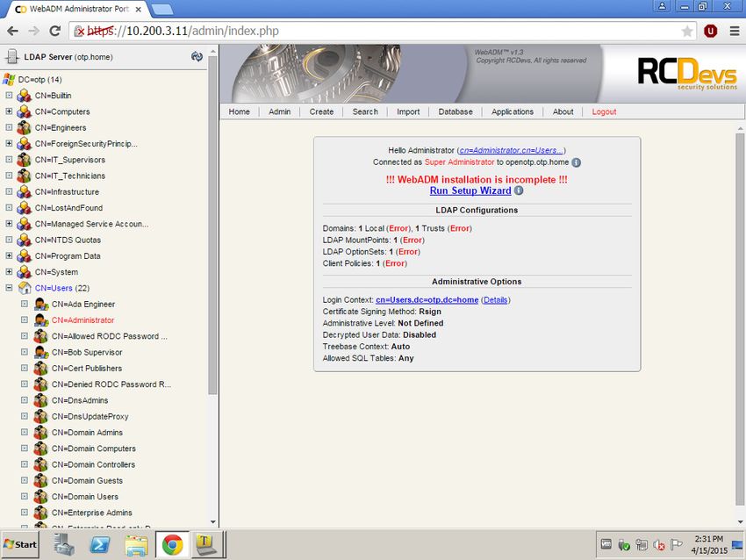
Task: Expand the CN=System node
Action: coord(9,272)
